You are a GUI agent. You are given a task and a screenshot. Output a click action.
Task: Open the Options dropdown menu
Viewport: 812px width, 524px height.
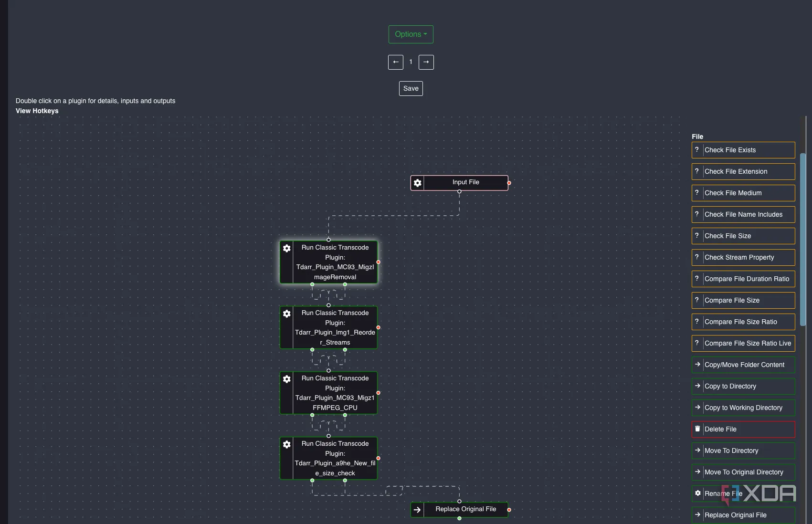pyautogui.click(x=411, y=34)
